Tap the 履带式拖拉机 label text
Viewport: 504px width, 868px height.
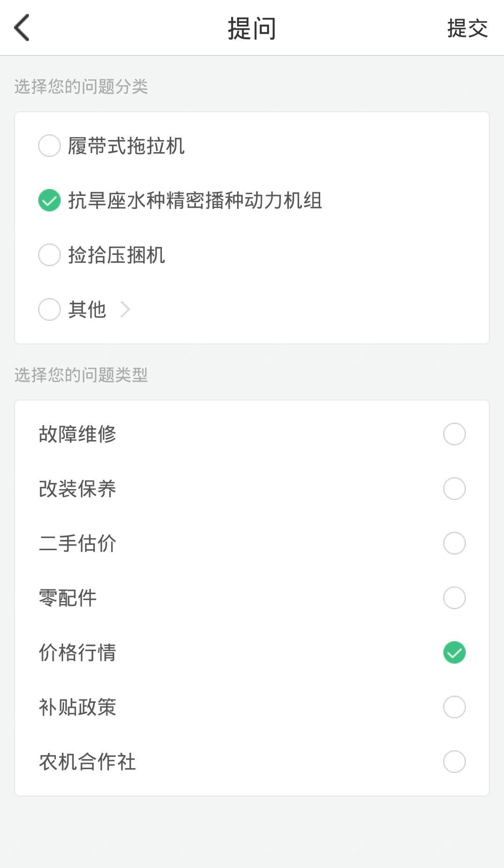tap(126, 146)
